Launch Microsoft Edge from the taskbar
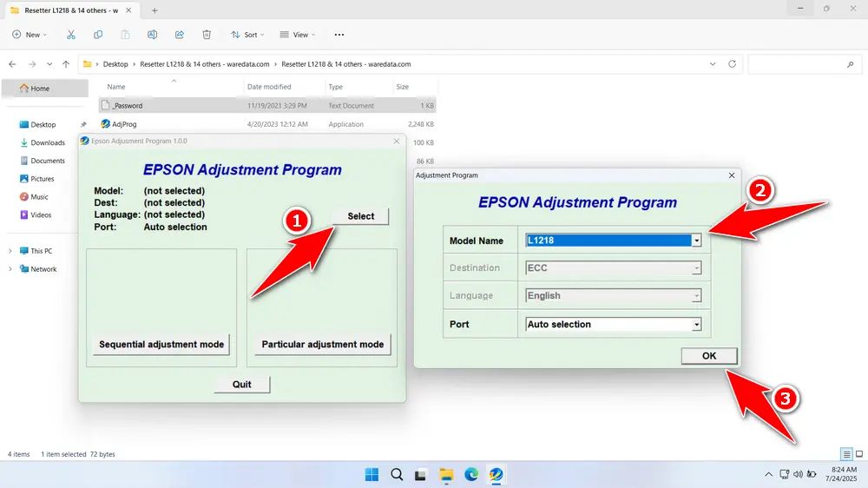The width and height of the screenshot is (868, 488). [x=471, y=475]
